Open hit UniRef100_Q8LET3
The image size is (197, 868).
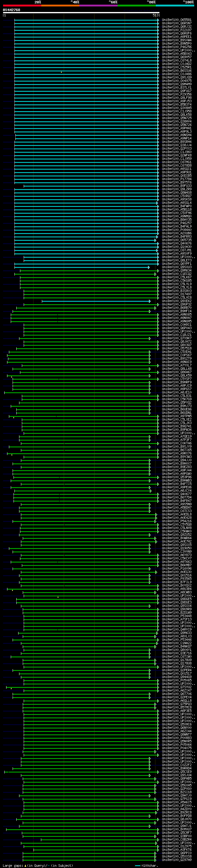coord(177,260)
